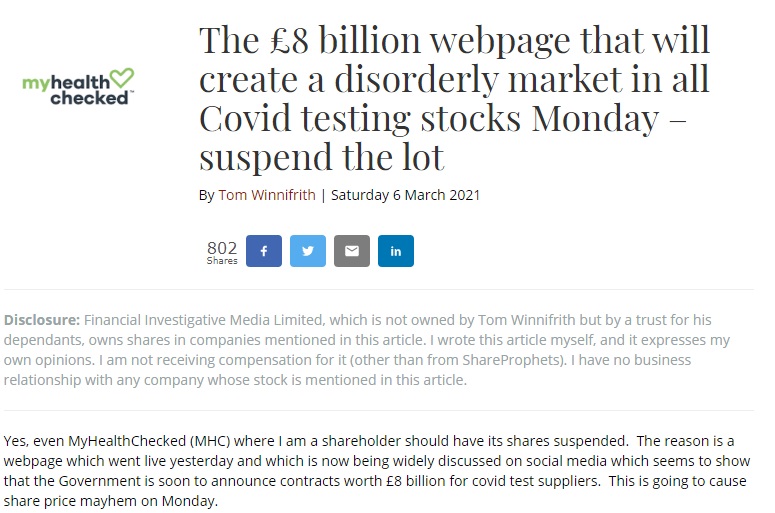This screenshot has height=513, width=775.
Task: Click the Saturday 6 March 2021 date
Action: [x=405, y=195]
